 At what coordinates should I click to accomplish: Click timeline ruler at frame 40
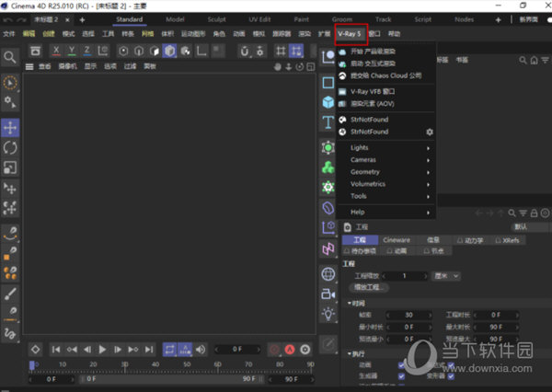tap(155, 364)
